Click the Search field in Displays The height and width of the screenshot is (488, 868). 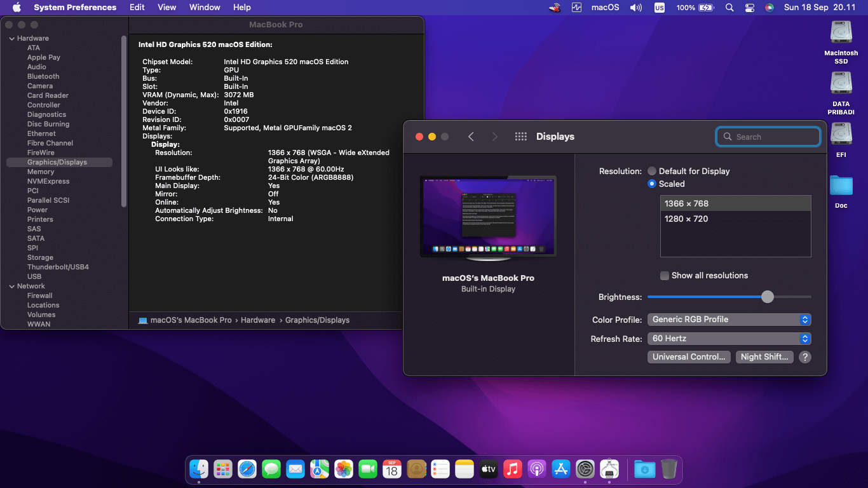point(768,137)
